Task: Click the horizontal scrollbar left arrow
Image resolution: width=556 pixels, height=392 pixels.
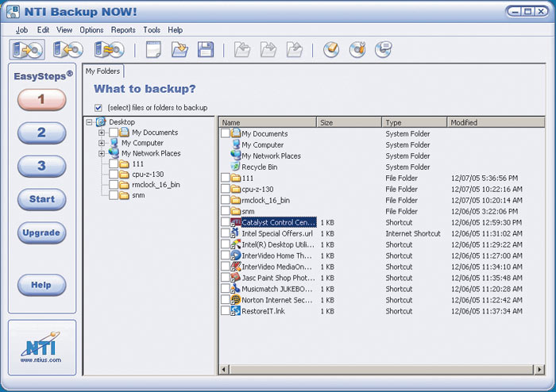Action: pyautogui.click(x=224, y=369)
